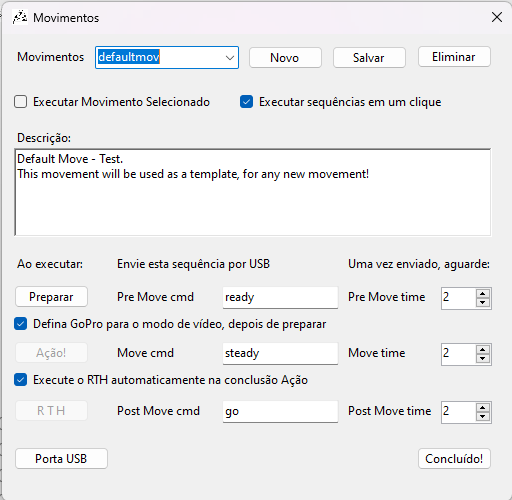The height and width of the screenshot is (500, 512).
Task: Decrease Move time using down spinner
Action: [x=483, y=359]
